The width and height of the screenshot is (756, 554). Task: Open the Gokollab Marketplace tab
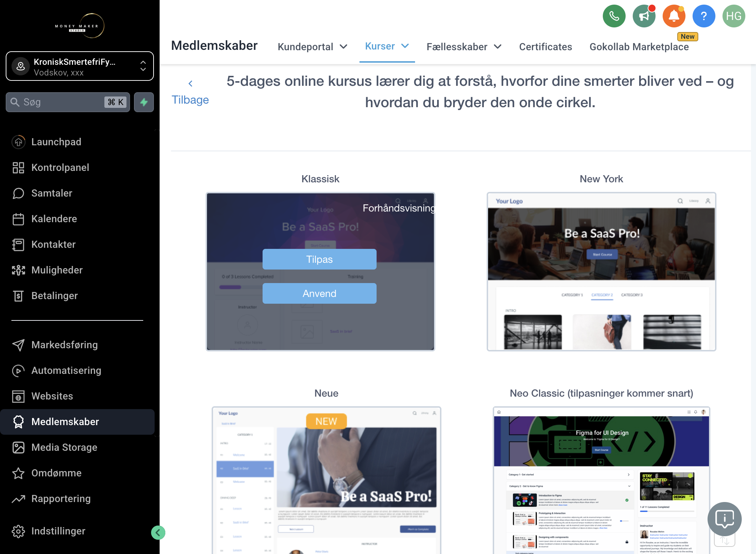pos(639,47)
